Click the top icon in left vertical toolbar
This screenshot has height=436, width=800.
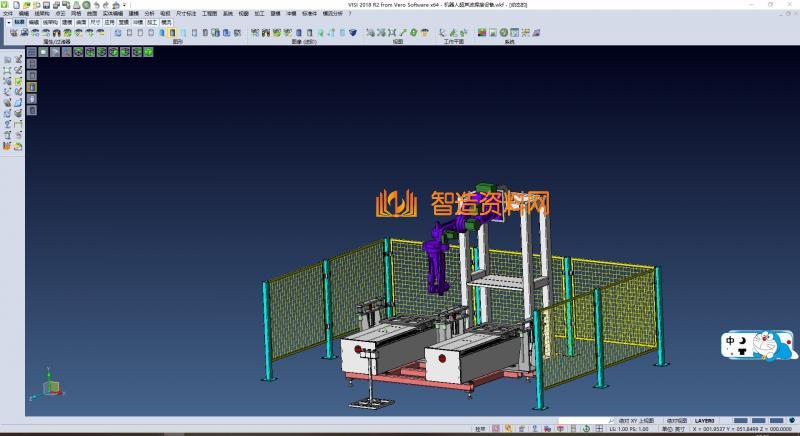tap(7, 60)
